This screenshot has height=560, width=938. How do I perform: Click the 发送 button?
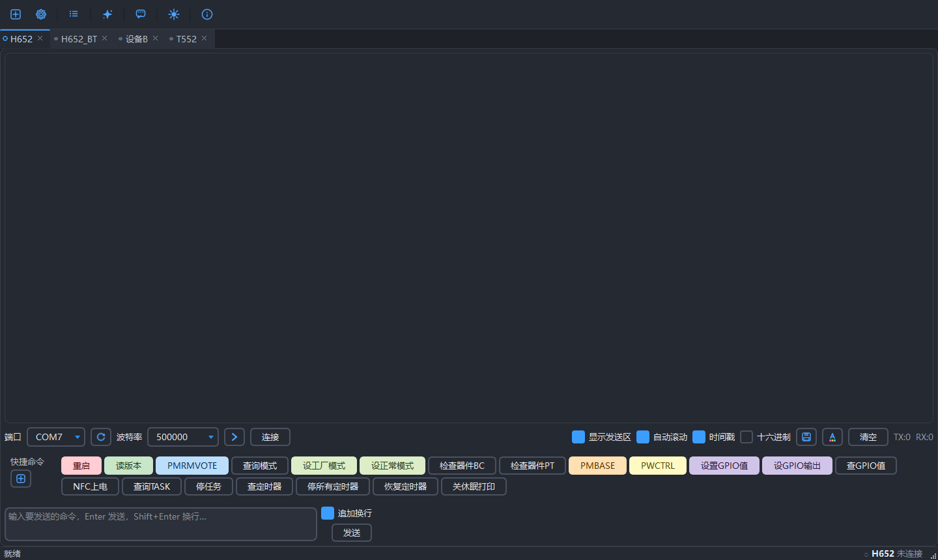tap(352, 533)
